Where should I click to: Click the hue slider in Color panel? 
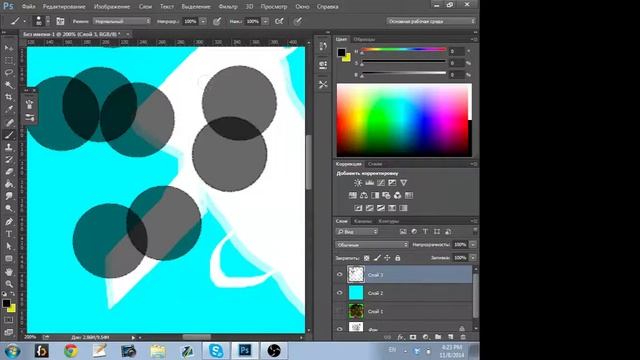click(403, 49)
